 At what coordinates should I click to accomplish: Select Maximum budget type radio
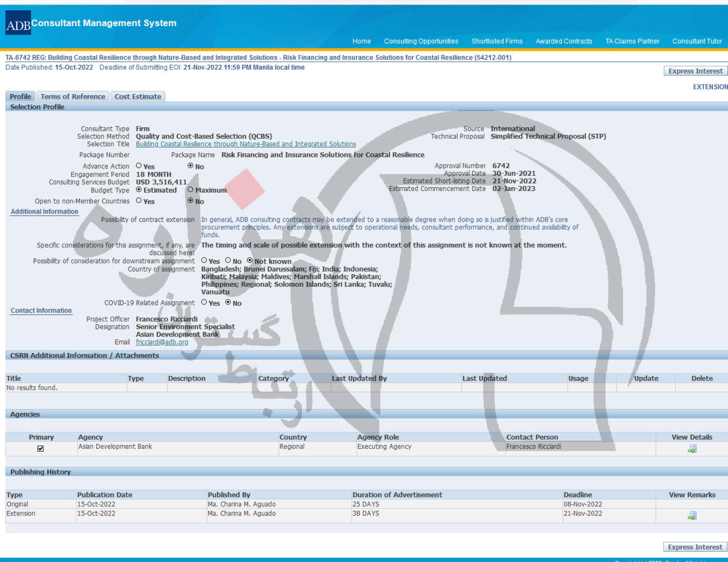190,190
